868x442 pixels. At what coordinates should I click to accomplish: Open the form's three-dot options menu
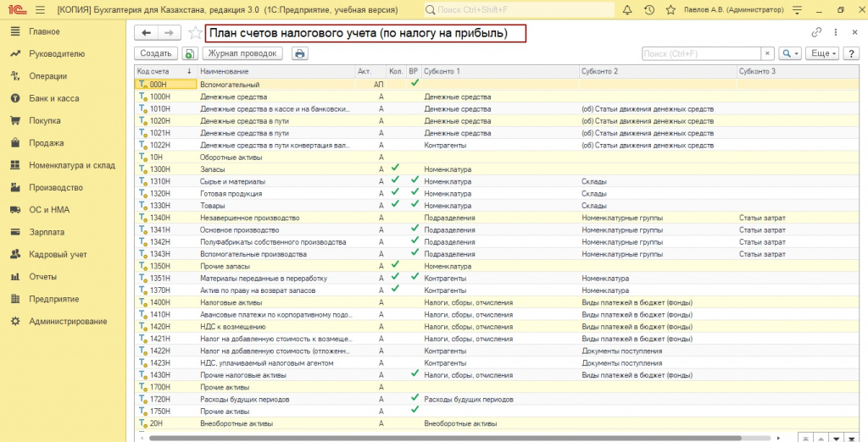point(836,33)
